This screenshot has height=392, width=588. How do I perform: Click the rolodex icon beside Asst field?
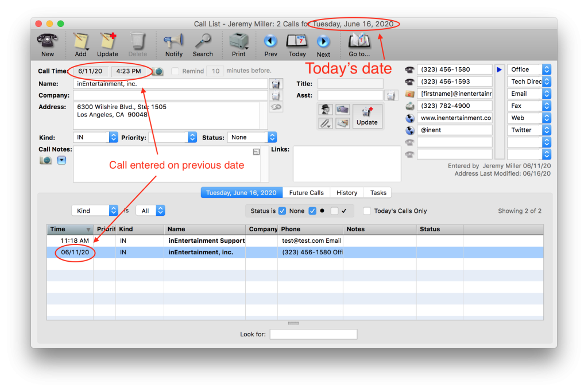pos(391,96)
